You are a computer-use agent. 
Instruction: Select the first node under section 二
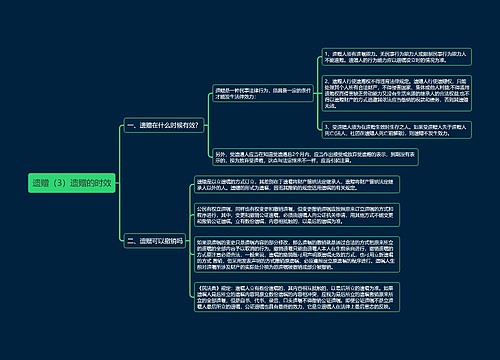297,184
